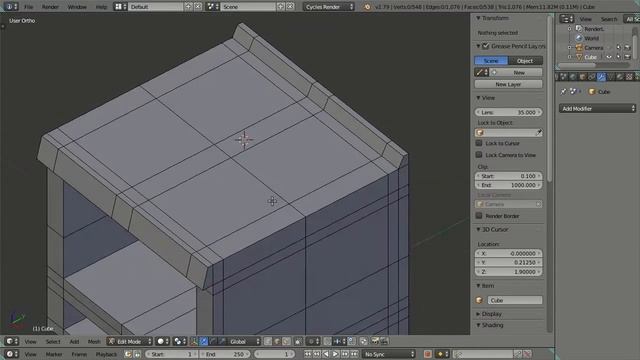Image resolution: width=640 pixels, height=360 pixels.
Task: Open the 3D viewport Mesh menu
Action: (94, 342)
